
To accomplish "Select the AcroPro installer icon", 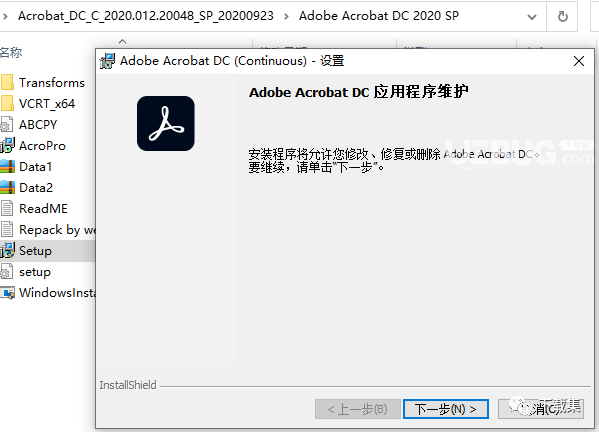I will 7,146.
